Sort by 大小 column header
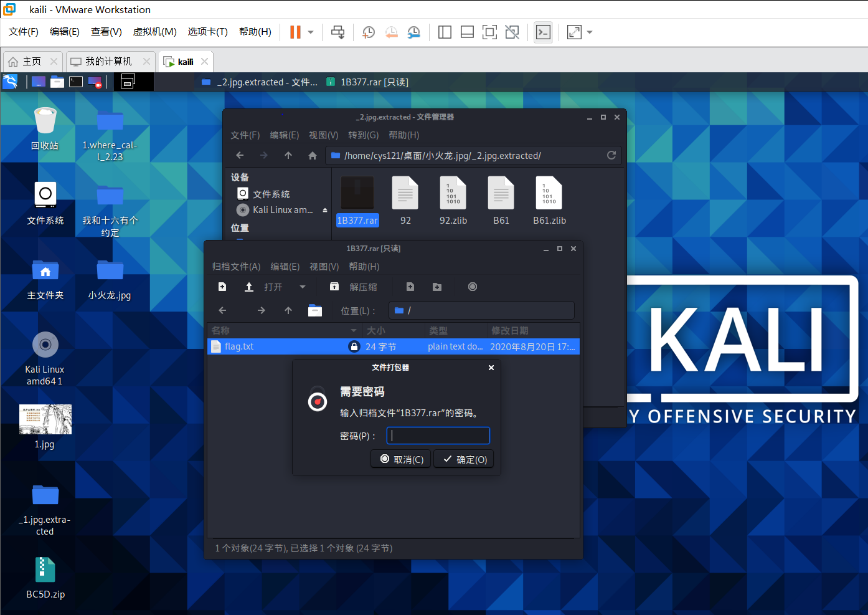This screenshot has width=868, height=615. pos(394,330)
